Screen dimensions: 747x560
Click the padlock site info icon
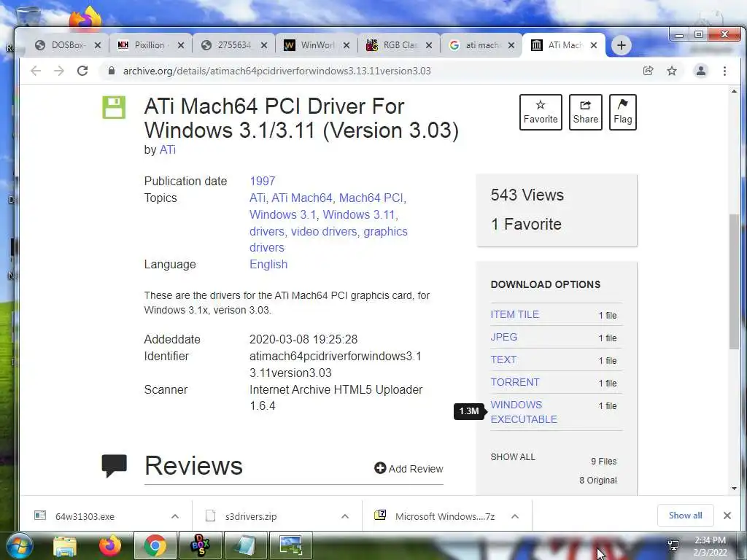click(112, 71)
